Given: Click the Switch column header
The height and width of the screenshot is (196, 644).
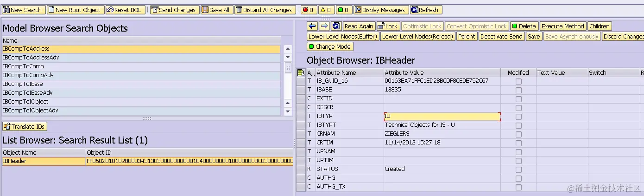Looking at the screenshot, I should (613, 72).
